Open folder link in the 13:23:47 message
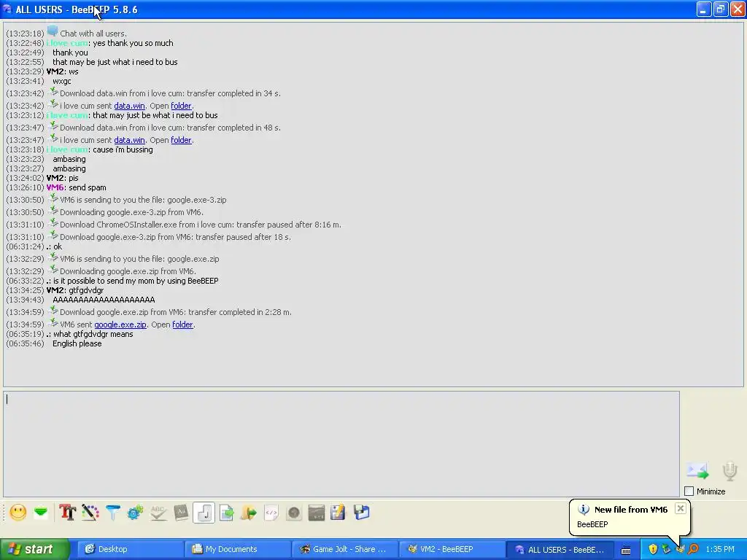This screenshot has height=560, width=747. 181,140
